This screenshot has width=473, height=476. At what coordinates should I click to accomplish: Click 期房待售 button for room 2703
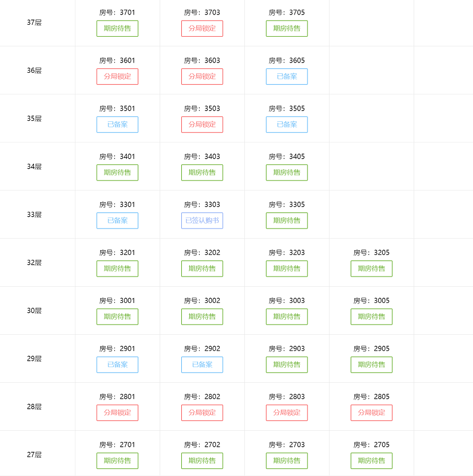[287, 461]
